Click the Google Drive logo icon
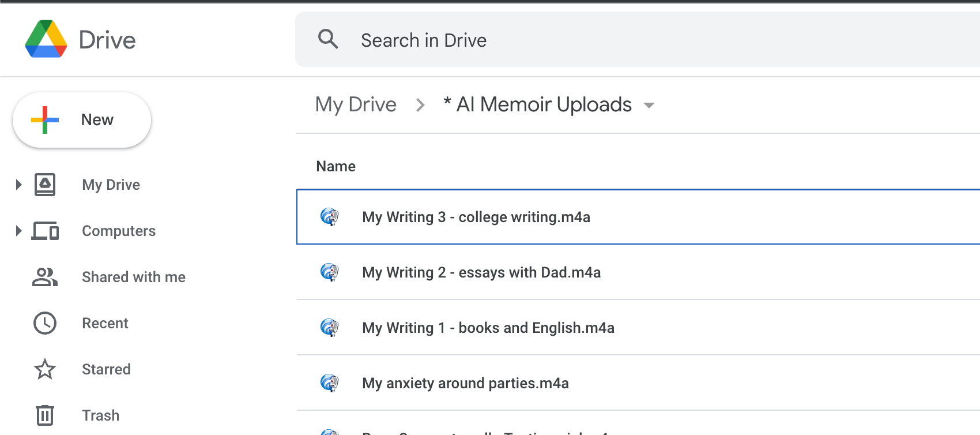 pyautogui.click(x=46, y=39)
